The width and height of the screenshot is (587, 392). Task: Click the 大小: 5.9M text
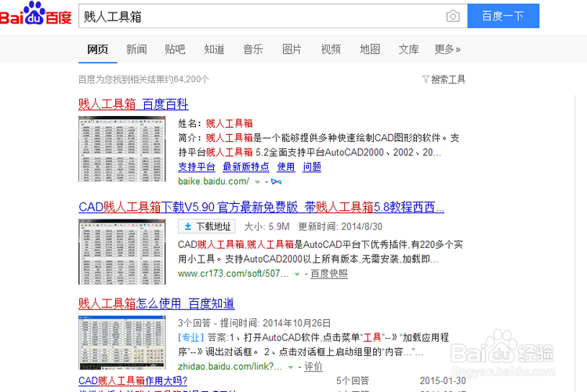click(267, 226)
